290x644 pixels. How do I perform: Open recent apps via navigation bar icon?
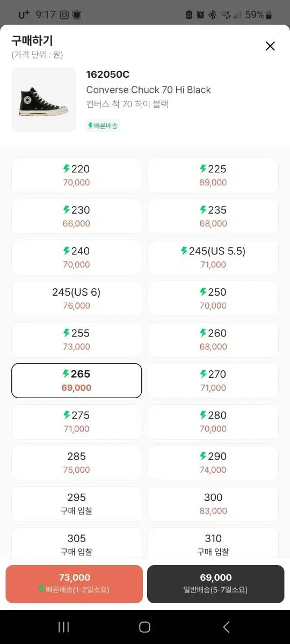click(x=63, y=627)
